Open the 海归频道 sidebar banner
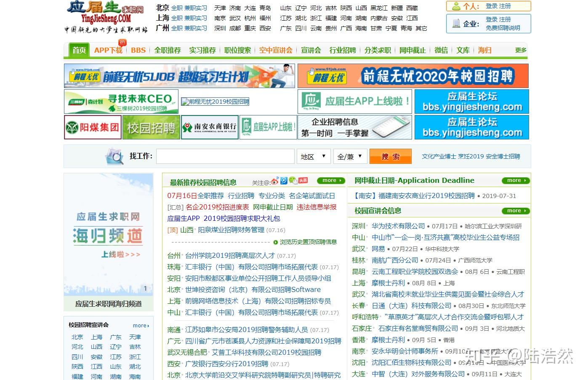Image resolution: width=588 pixels, height=380 pixels. click(109, 235)
